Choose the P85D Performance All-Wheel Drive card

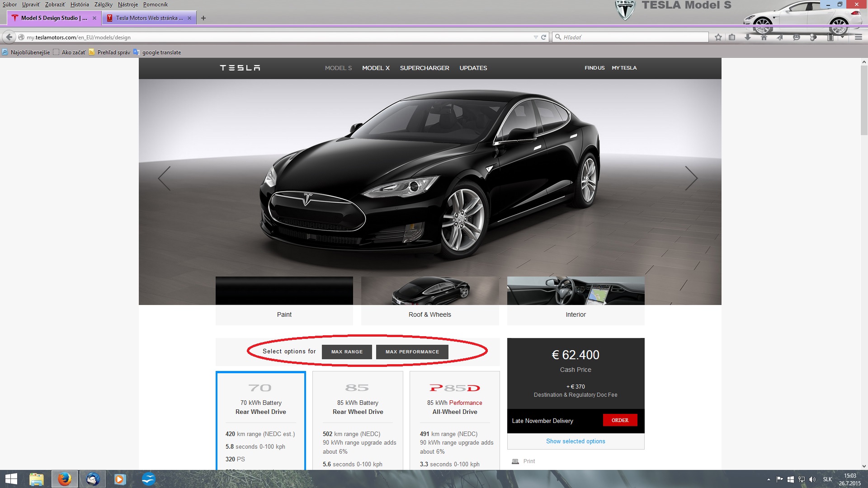tap(455, 421)
